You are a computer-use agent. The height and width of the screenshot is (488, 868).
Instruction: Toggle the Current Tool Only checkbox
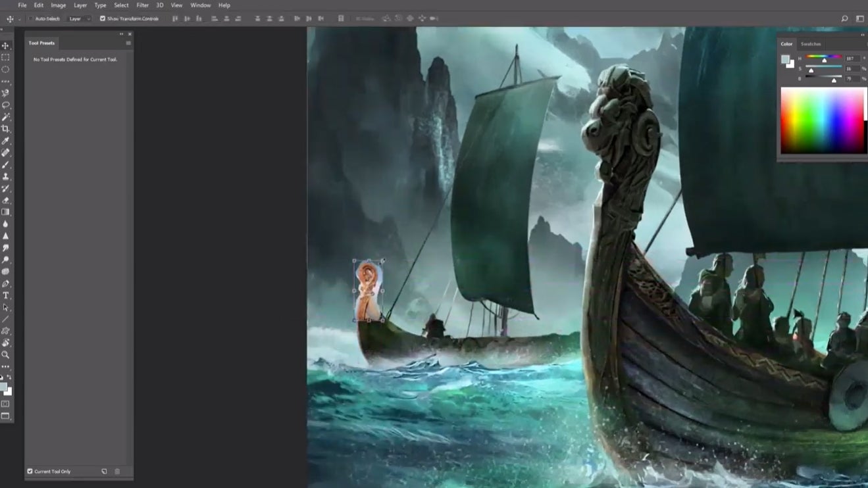[x=30, y=471]
